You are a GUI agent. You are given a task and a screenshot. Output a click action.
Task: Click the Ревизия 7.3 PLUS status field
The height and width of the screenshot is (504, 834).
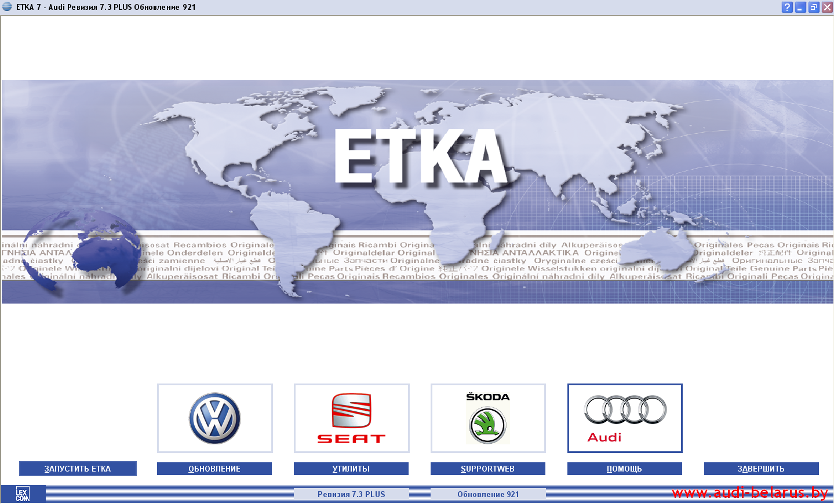(x=351, y=494)
